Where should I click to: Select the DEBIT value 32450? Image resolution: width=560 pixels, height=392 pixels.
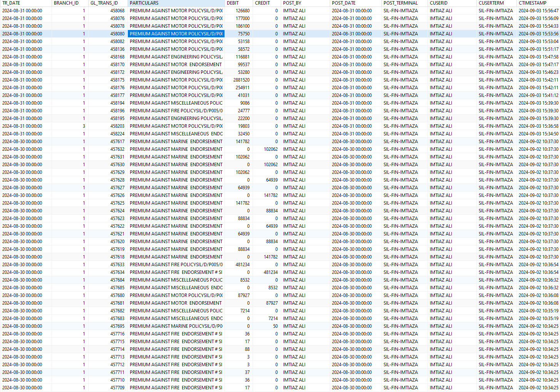click(244, 134)
